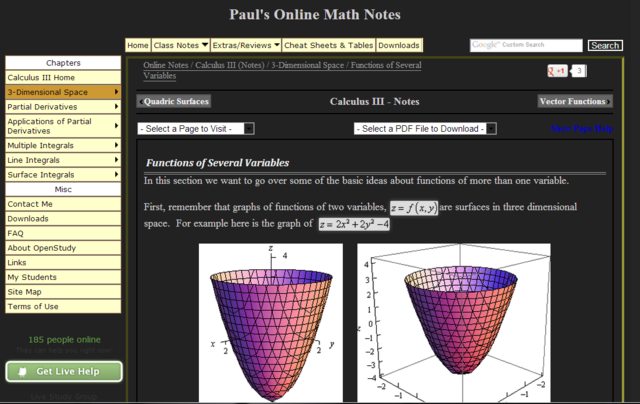Click the '185 people online' text
640x404 pixels.
[64, 340]
